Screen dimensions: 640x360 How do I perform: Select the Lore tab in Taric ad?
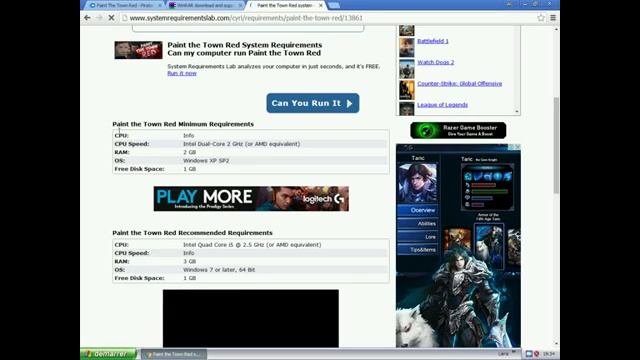click(418, 237)
